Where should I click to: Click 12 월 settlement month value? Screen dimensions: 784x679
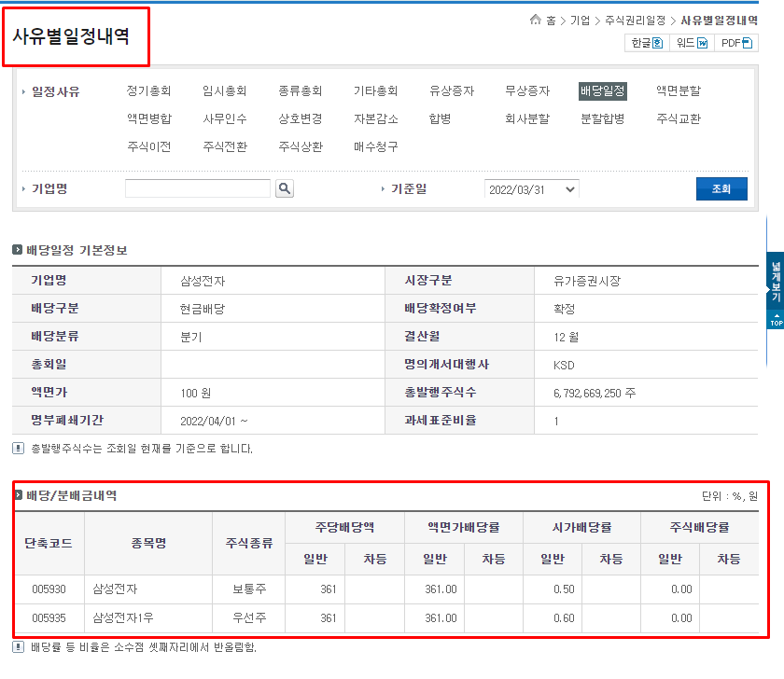[x=566, y=338]
